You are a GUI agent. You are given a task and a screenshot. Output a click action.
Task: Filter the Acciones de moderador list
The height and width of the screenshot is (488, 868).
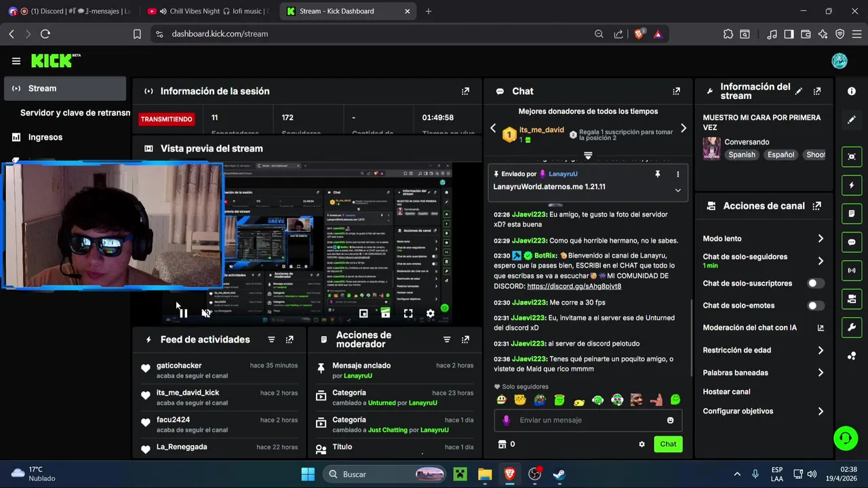coord(447,340)
